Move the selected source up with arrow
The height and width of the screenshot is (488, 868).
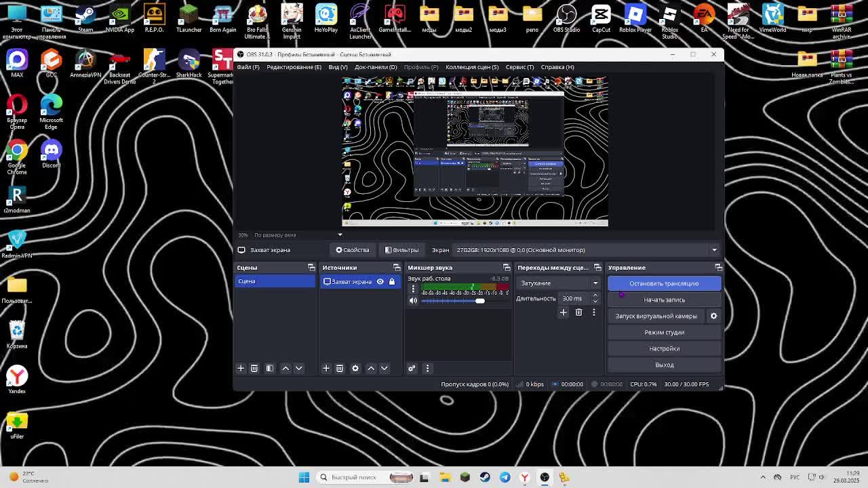[x=370, y=368]
